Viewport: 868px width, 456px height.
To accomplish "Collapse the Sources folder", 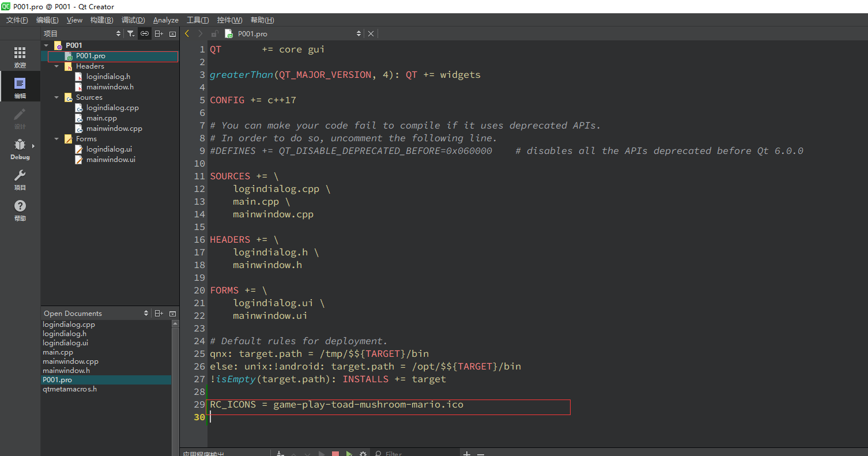I will 56,97.
